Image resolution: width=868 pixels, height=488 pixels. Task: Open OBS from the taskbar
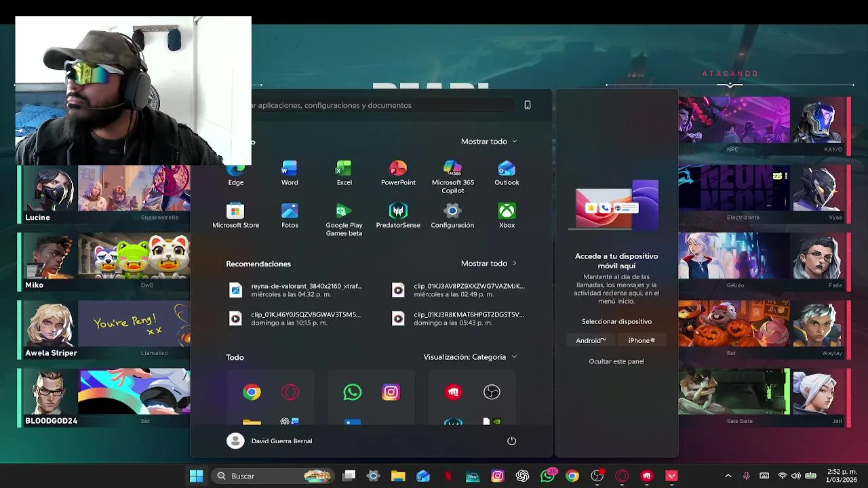point(597,476)
